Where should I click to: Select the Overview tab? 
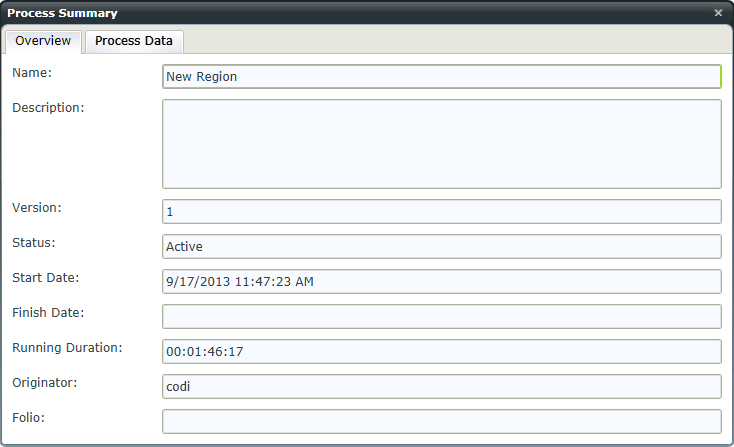click(43, 41)
